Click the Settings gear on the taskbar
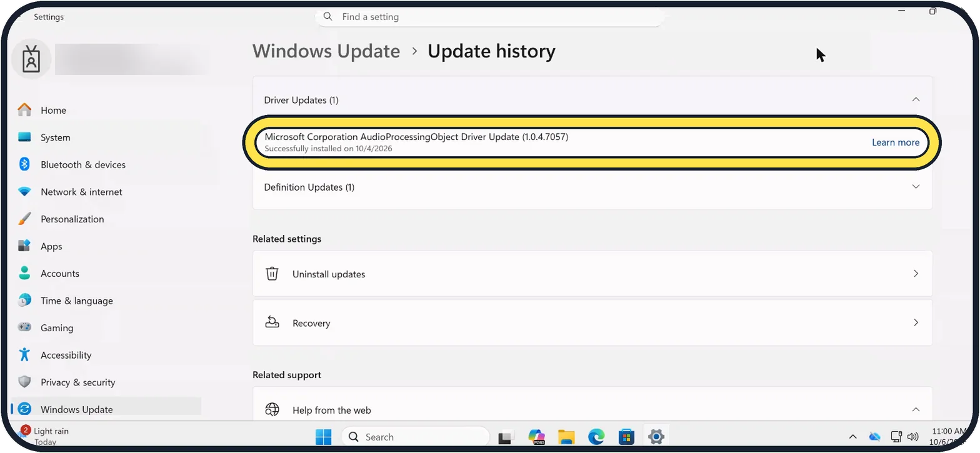The width and height of the screenshot is (980, 453). pos(656,437)
